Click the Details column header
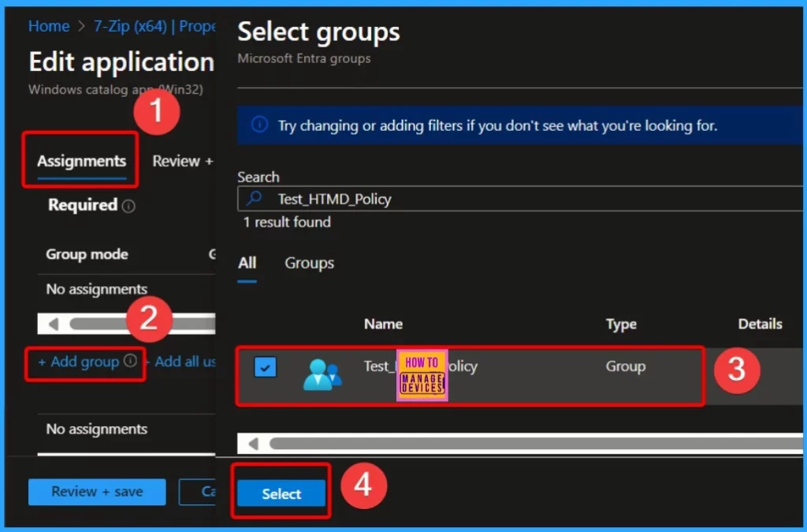This screenshot has height=532, width=807. click(x=761, y=324)
